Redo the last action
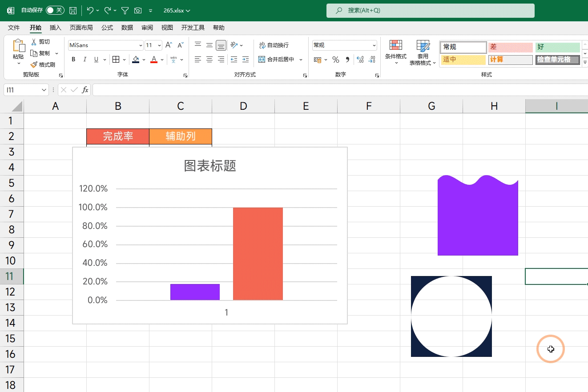Screen dimensions: 588x392 point(108,10)
